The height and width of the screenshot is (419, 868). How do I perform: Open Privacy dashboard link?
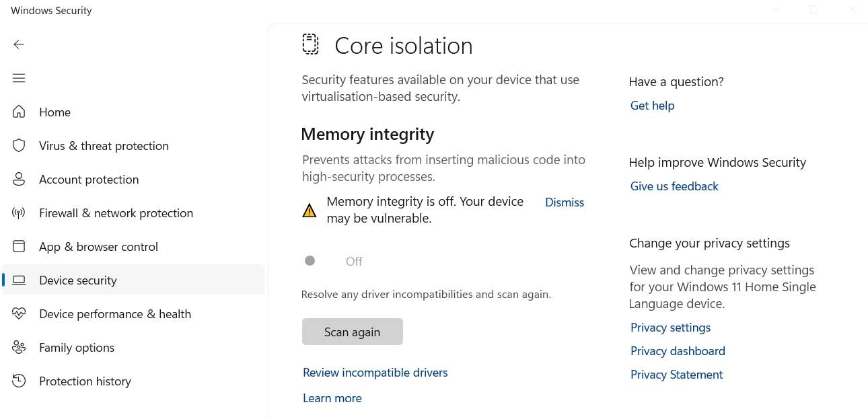coord(677,351)
